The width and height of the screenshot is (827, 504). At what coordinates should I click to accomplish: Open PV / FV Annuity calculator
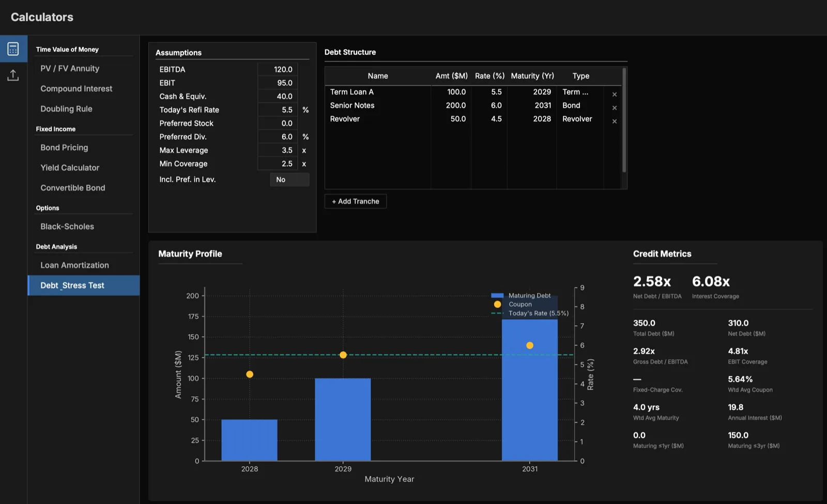[x=70, y=69]
